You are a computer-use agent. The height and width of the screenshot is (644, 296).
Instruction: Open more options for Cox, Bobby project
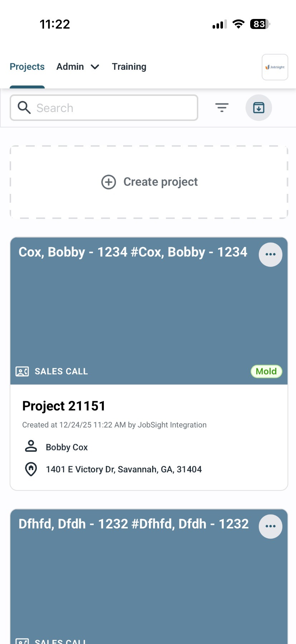point(270,254)
